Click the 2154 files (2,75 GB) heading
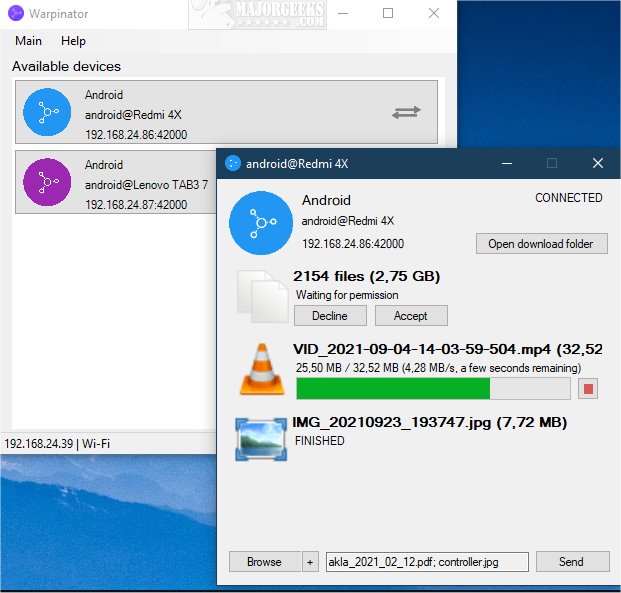Image resolution: width=621 pixels, height=593 pixels. pyautogui.click(x=367, y=276)
